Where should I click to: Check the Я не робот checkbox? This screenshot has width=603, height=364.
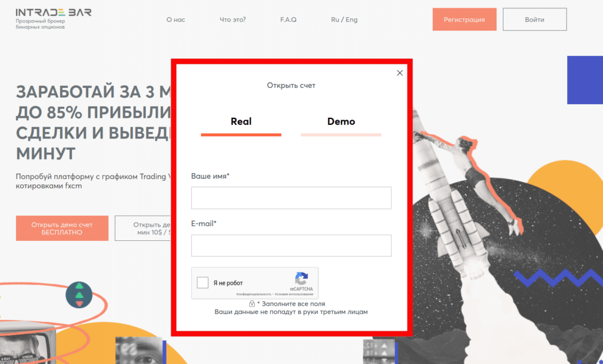[203, 283]
